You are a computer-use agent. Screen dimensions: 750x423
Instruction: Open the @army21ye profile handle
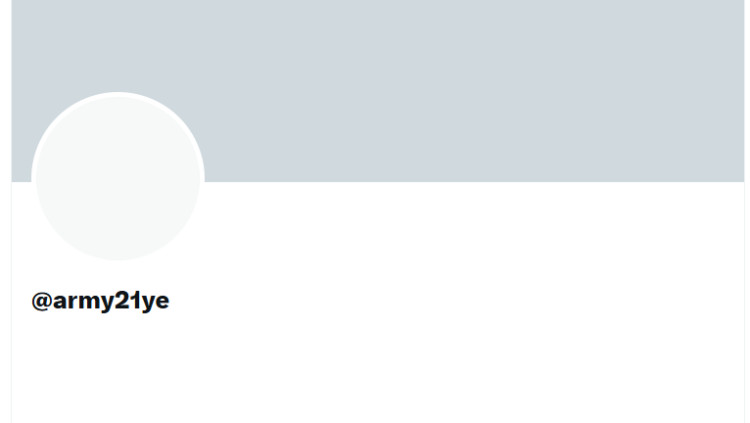click(100, 301)
